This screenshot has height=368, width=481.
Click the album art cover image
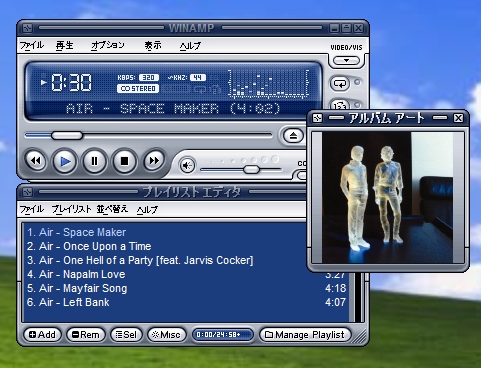(x=387, y=197)
